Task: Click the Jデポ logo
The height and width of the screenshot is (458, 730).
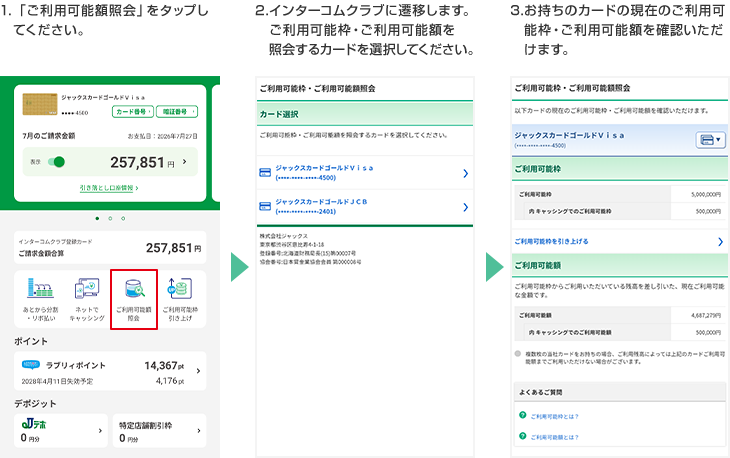Action: pos(34,424)
